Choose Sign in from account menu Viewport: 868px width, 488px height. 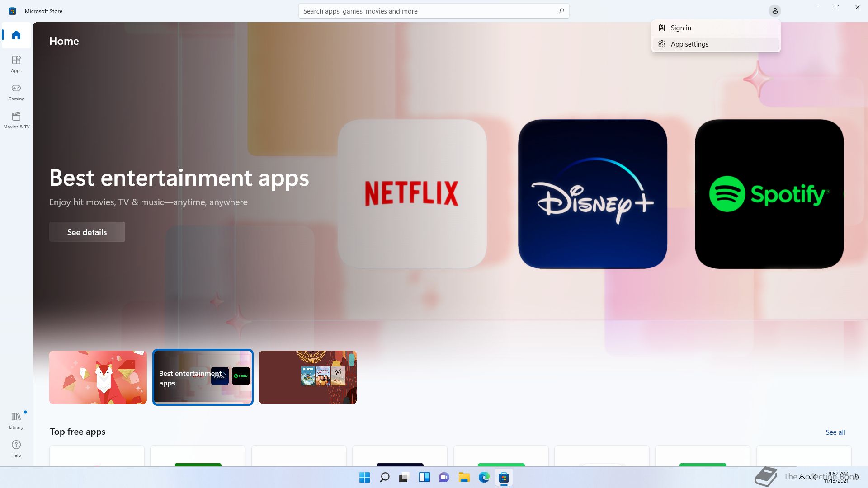[x=716, y=28]
